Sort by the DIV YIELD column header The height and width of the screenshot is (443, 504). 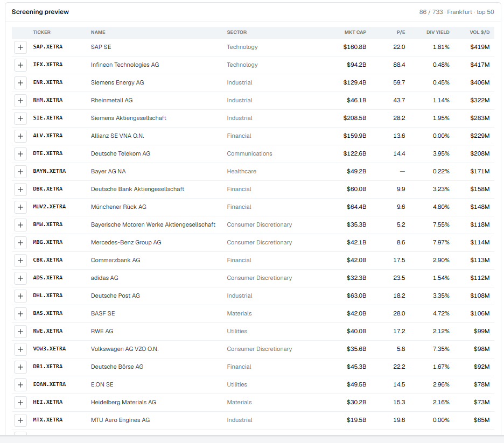pos(438,32)
